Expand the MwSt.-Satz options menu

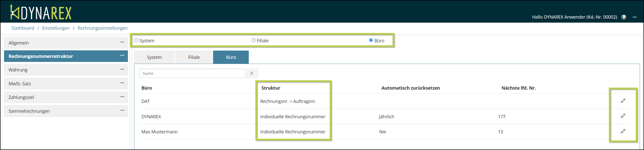click(122, 83)
